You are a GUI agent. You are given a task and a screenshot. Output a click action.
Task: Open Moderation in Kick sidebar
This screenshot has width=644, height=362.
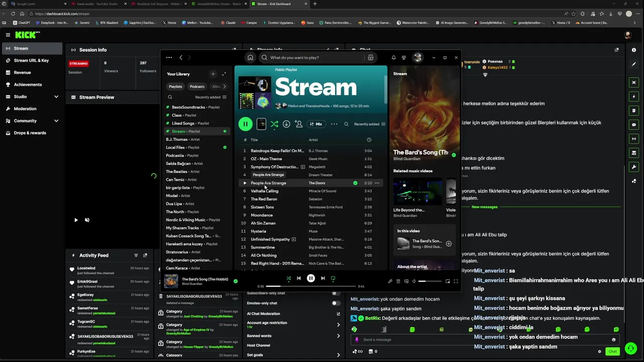[x=31, y=109]
